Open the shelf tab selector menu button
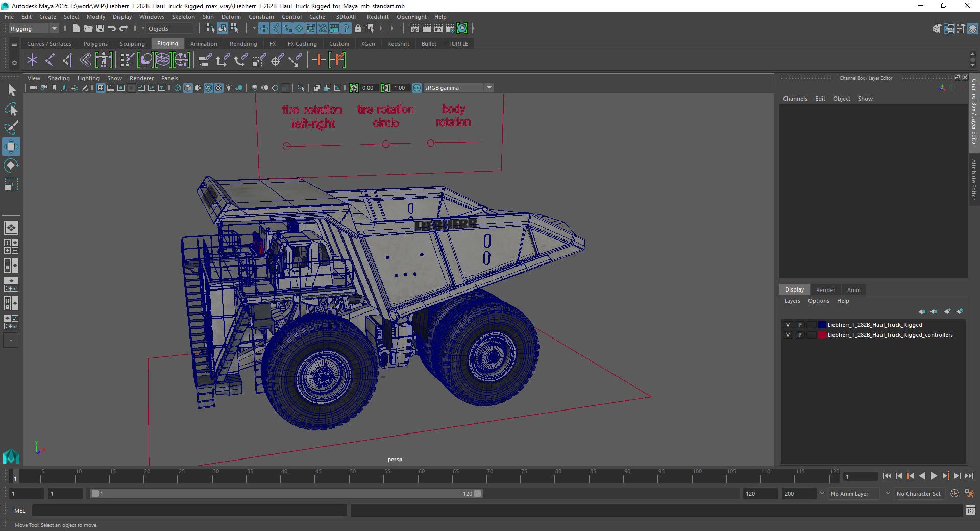Viewport: 980px width, 531px height. [x=14, y=45]
